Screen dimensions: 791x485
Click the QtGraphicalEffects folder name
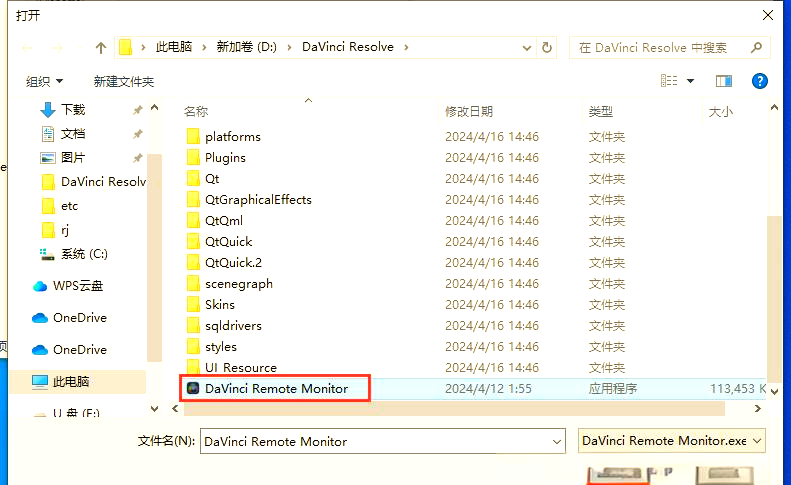coord(258,200)
